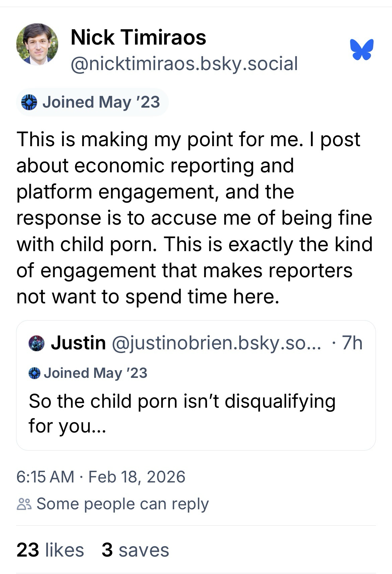
Task: Open Nick Timiraos's profile avatar
Action: (x=37, y=44)
